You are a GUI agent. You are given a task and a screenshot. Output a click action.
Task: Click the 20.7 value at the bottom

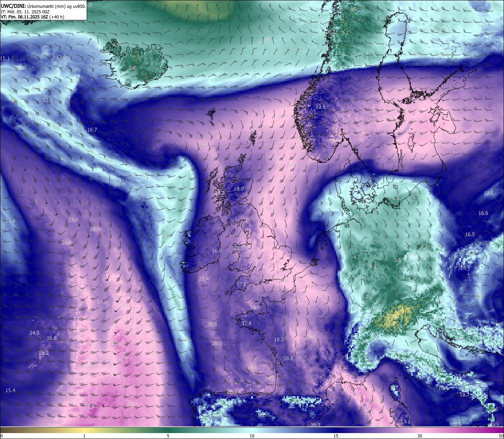315,425
